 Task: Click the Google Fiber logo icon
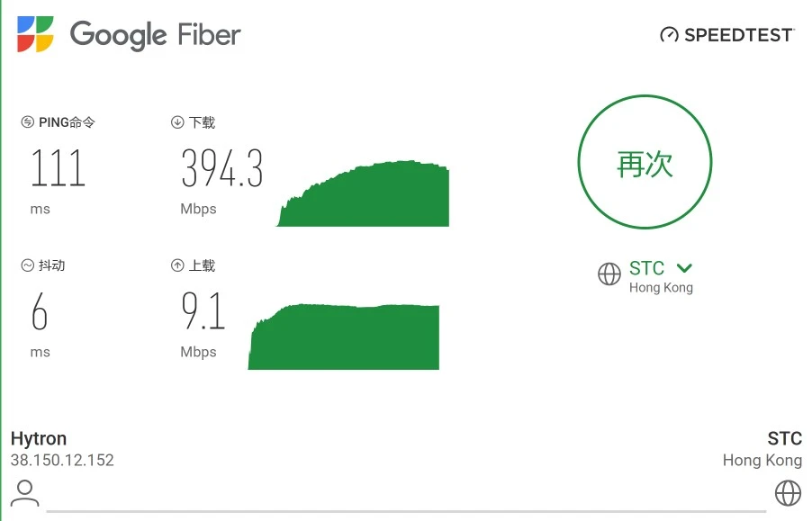[35, 34]
